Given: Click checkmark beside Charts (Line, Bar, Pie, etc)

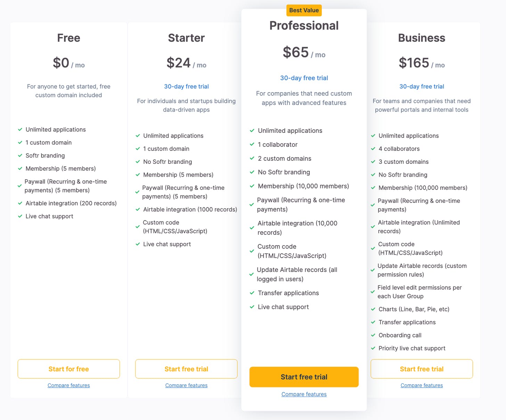Looking at the screenshot, I should (x=373, y=309).
